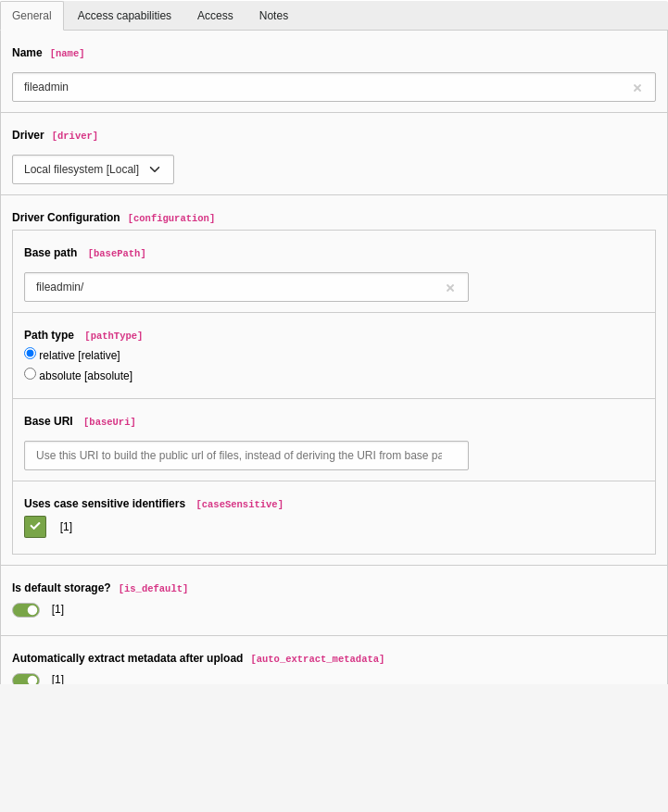The image size is (668, 812).
Task: Click the Base URI input field
Action: 246,456
